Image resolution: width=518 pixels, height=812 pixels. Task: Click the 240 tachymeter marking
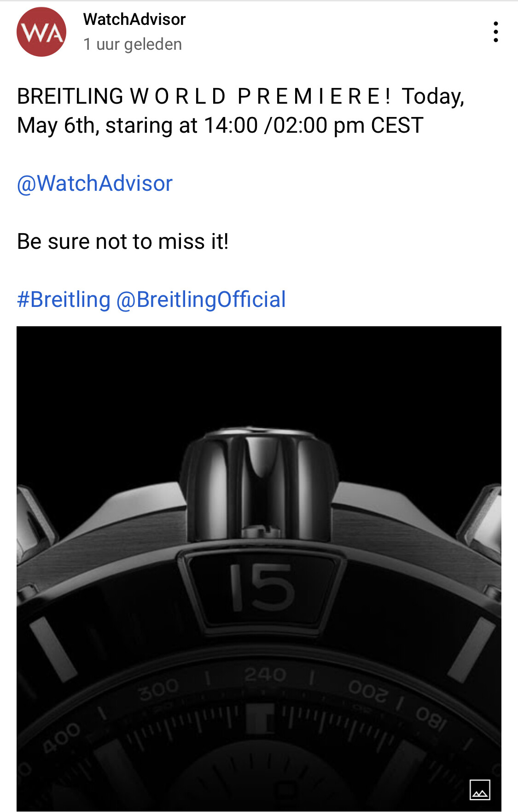[x=265, y=675]
